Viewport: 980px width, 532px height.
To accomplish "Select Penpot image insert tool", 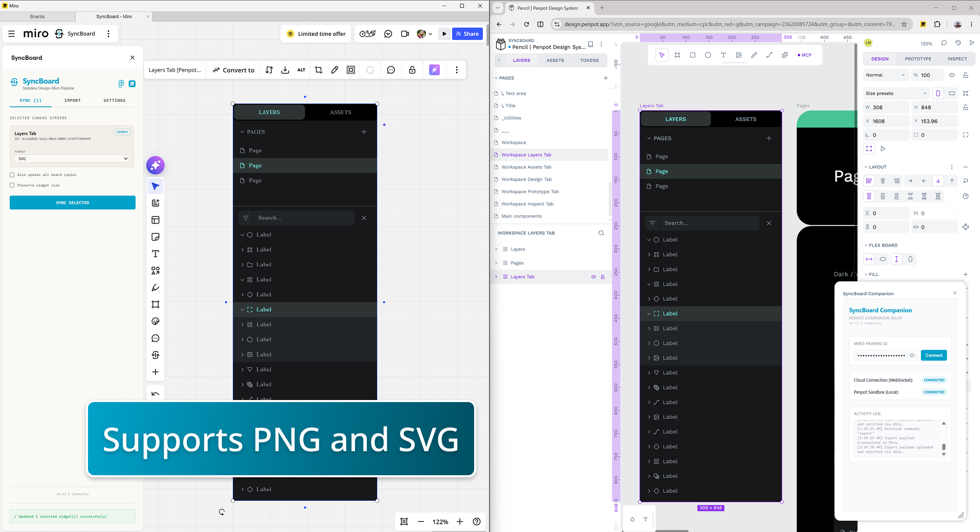I will pyautogui.click(x=739, y=55).
